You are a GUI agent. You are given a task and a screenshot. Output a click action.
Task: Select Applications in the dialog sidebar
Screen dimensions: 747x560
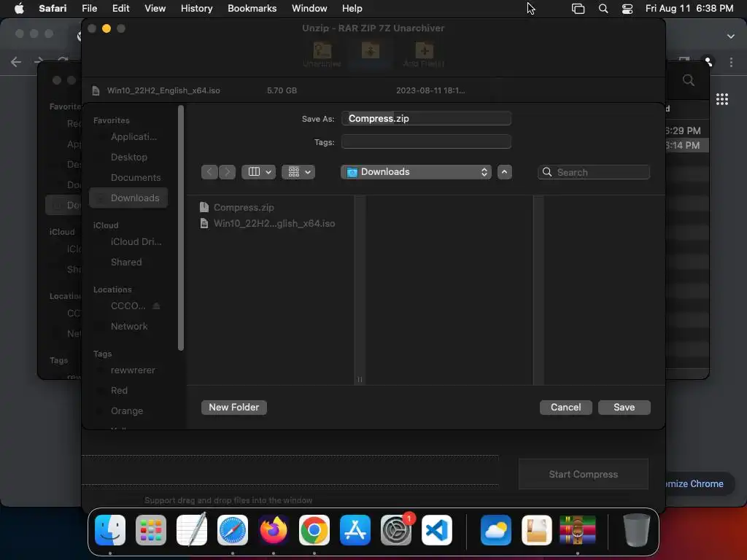coord(128,136)
